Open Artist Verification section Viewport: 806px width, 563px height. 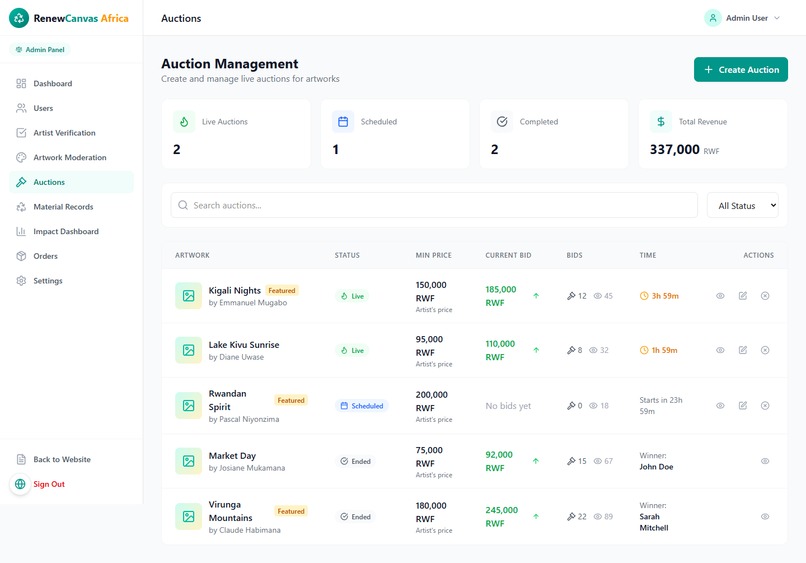click(x=71, y=133)
